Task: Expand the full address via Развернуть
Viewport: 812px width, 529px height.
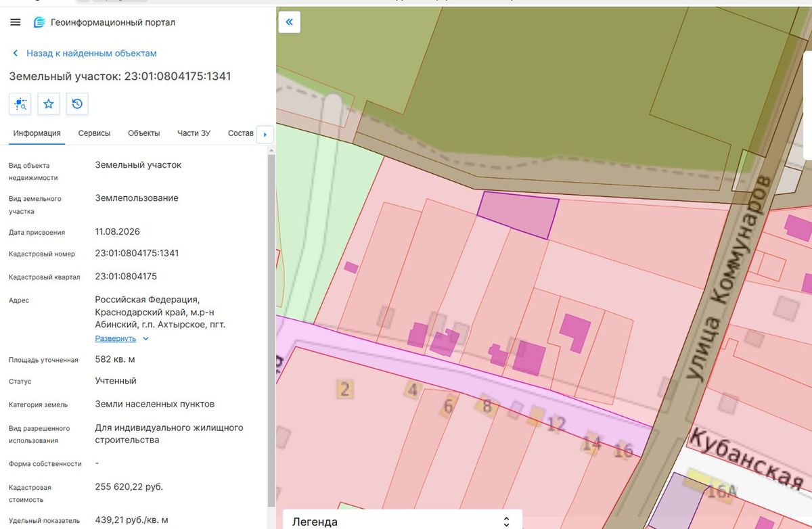Action: pyautogui.click(x=115, y=338)
